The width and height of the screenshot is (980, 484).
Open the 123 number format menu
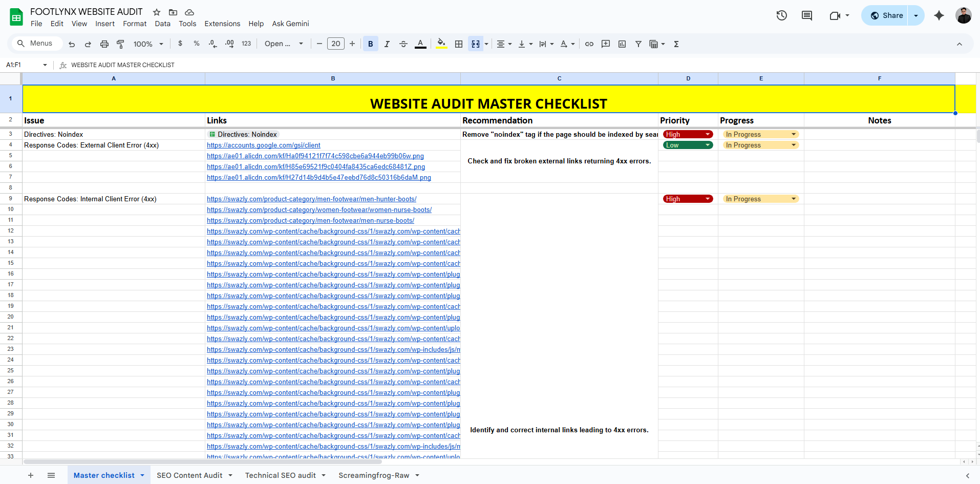(246, 44)
